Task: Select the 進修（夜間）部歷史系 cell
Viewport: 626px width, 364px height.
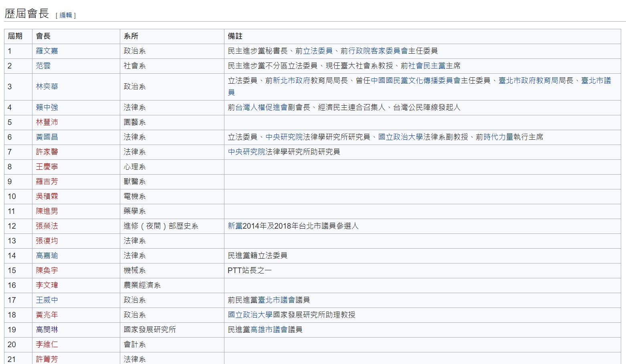Action: tap(172, 226)
